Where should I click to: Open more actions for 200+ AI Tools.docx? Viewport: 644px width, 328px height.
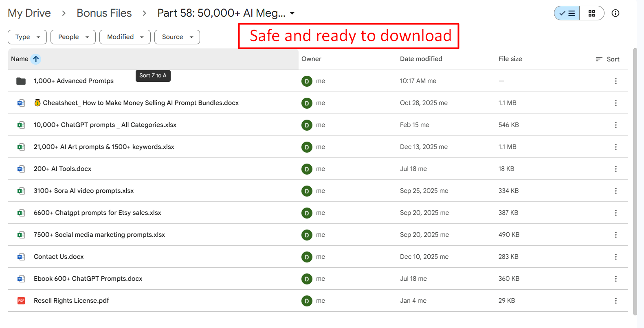click(615, 169)
